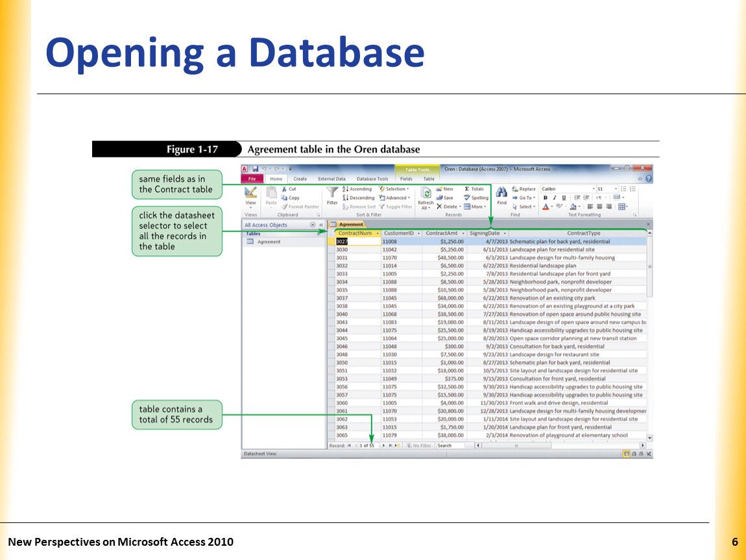This screenshot has width=746, height=560.
Task: Go to first record navigation button
Action: coord(349,446)
